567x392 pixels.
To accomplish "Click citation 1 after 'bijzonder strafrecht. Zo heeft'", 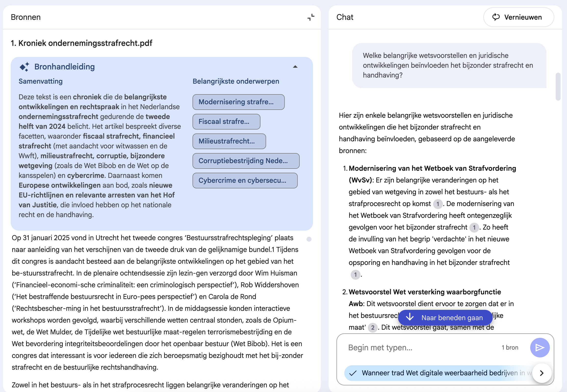I will click(x=474, y=227).
